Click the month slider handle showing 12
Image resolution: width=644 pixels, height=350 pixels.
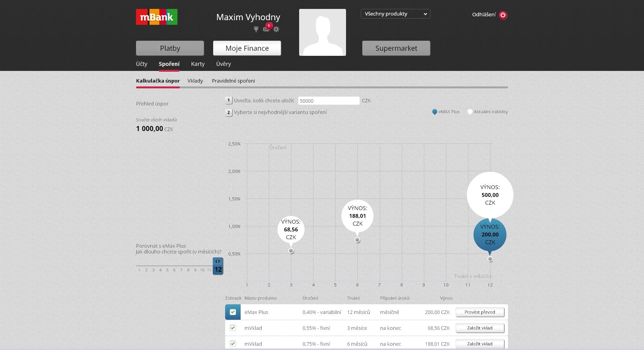(218, 266)
